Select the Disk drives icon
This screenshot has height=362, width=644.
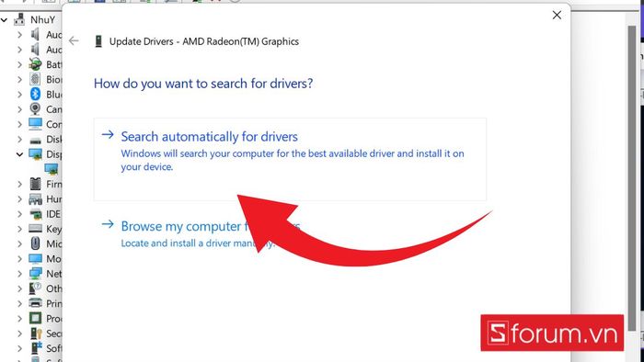[x=35, y=140]
